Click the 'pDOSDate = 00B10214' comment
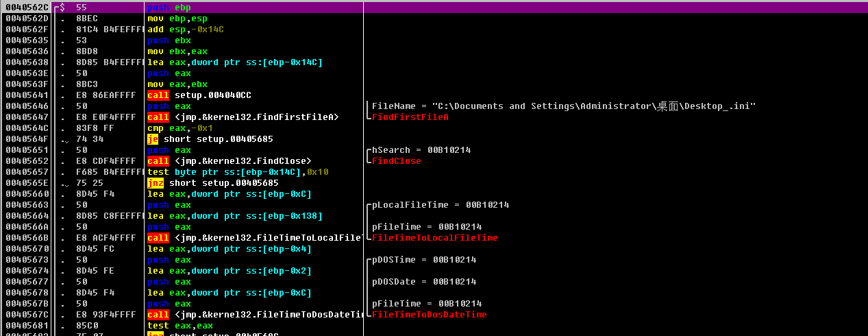Screen dimensions: 868x336 point(424,282)
